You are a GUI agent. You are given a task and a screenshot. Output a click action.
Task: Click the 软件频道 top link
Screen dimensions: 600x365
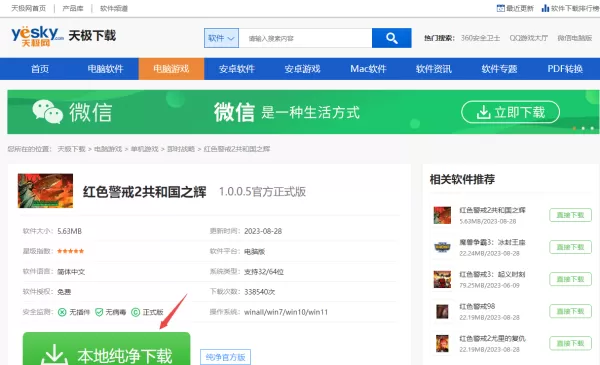[x=114, y=8]
